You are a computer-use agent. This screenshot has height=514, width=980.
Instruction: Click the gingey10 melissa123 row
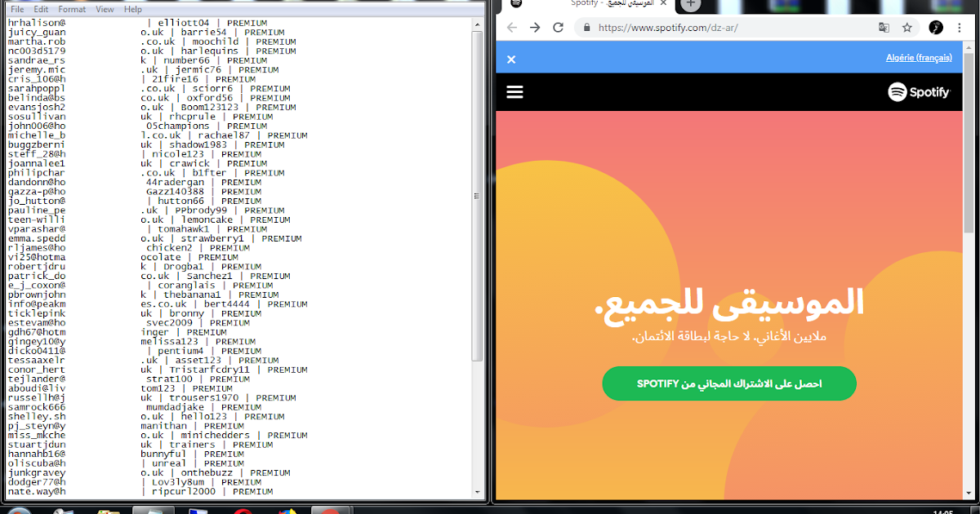[132, 342]
